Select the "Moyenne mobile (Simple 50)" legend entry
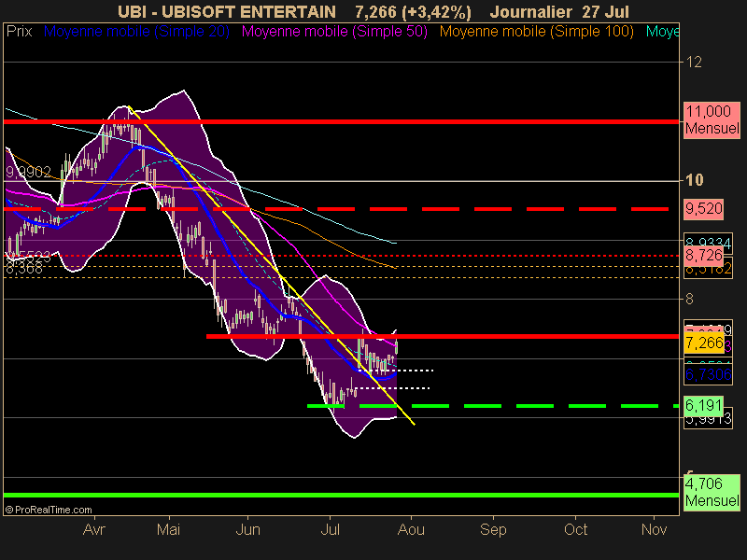Image resolution: width=747 pixels, height=560 pixels. [x=334, y=32]
